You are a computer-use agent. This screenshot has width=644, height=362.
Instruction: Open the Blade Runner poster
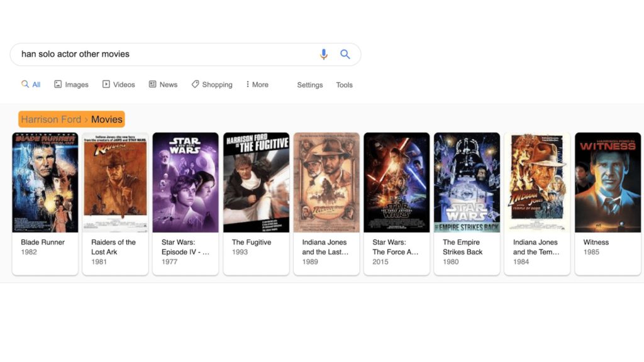pos(45,182)
